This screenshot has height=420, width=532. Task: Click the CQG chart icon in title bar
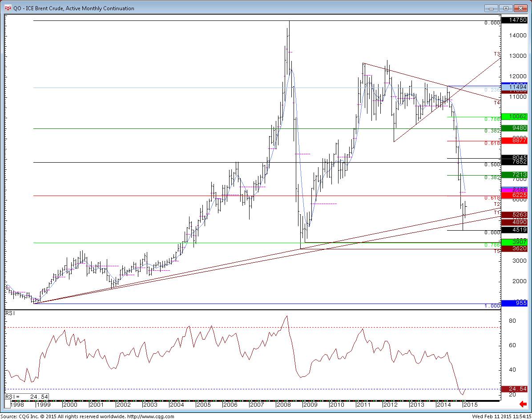pos(8,8)
